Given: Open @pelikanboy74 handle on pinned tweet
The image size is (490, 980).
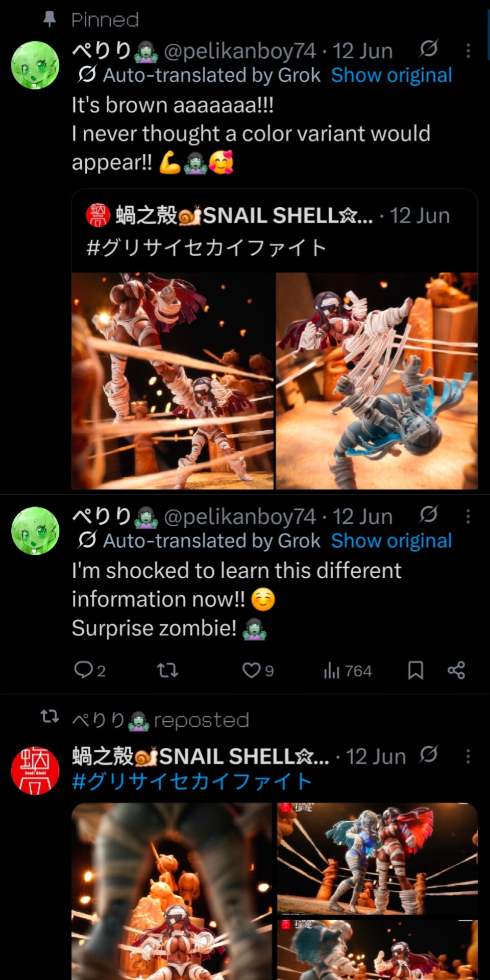Looking at the screenshot, I should point(240,51).
